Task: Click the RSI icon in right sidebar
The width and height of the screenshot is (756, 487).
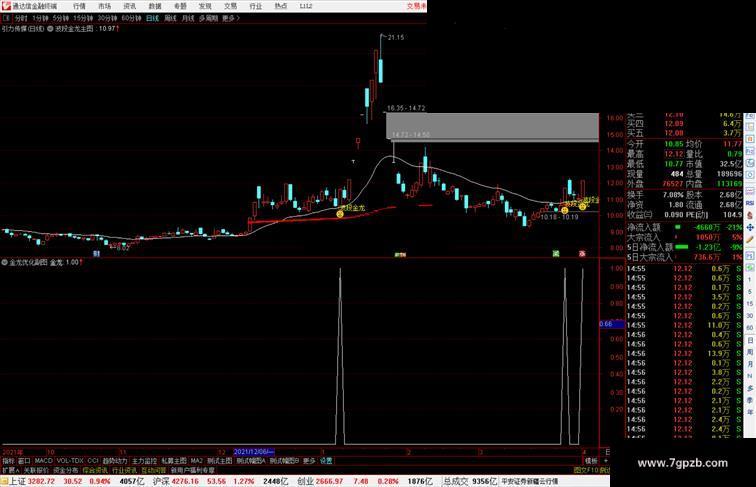Action: (750, 203)
